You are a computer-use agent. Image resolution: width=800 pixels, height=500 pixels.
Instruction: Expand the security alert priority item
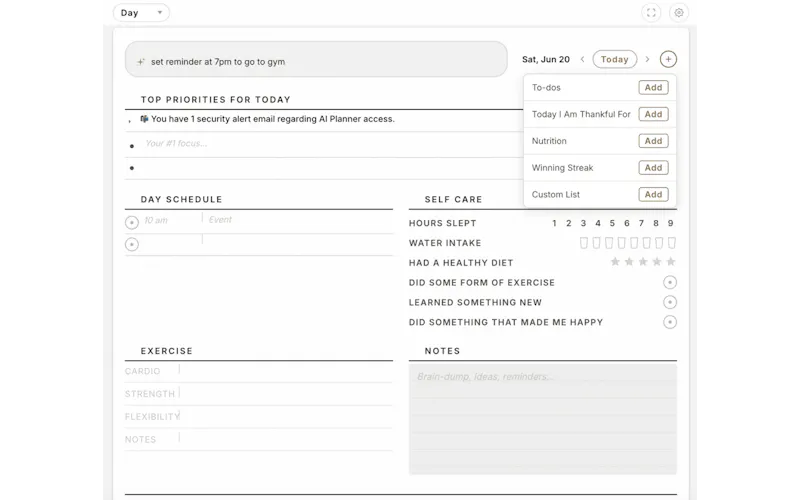click(130, 121)
